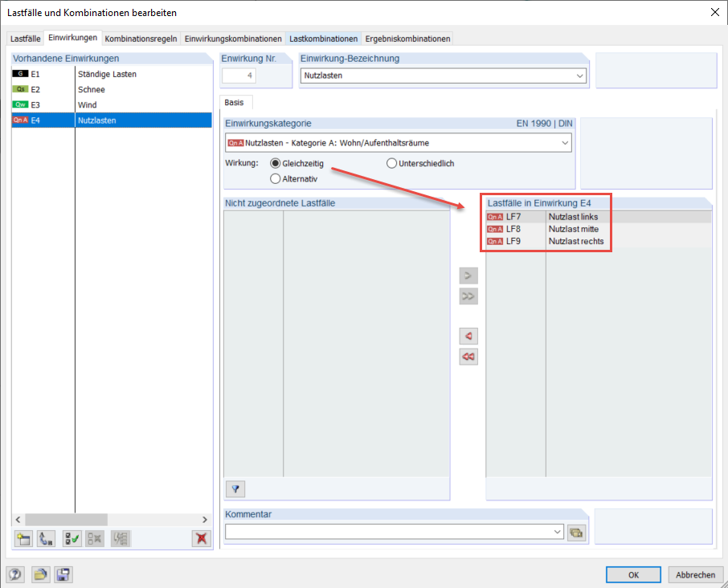This screenshot has height=588, width=728.
Task: Click the double right arrow assign-all button
Action: 468,296
